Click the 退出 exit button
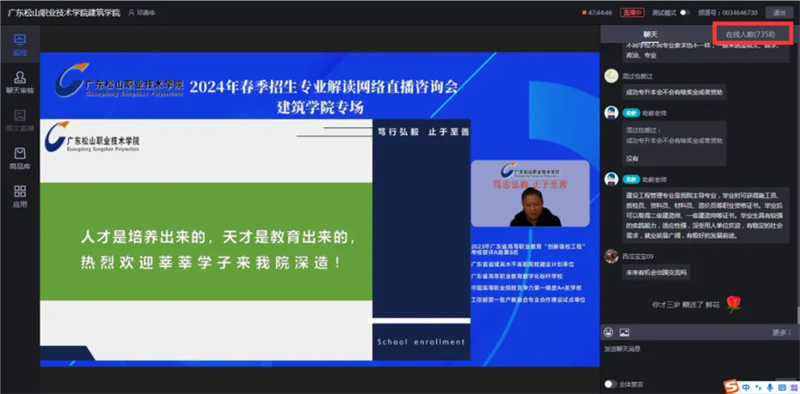Screen dimensions: 800x394 pos(779,13)
